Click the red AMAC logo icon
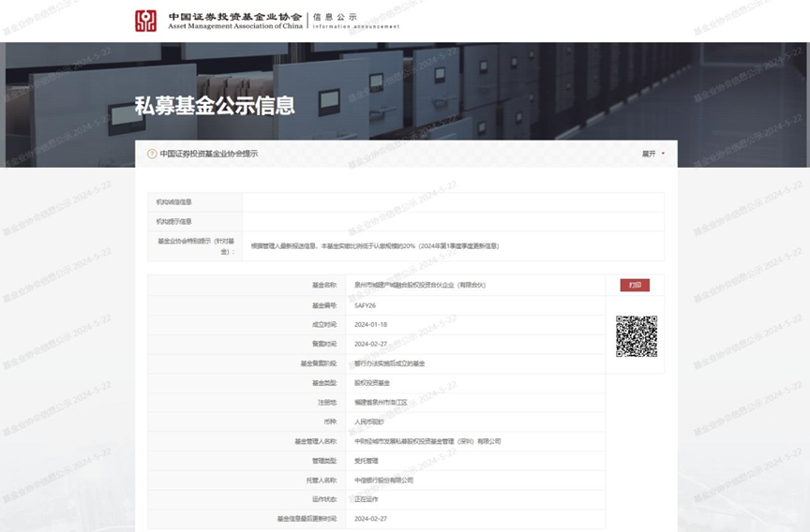810x532 pixels. tap(145, 21)
